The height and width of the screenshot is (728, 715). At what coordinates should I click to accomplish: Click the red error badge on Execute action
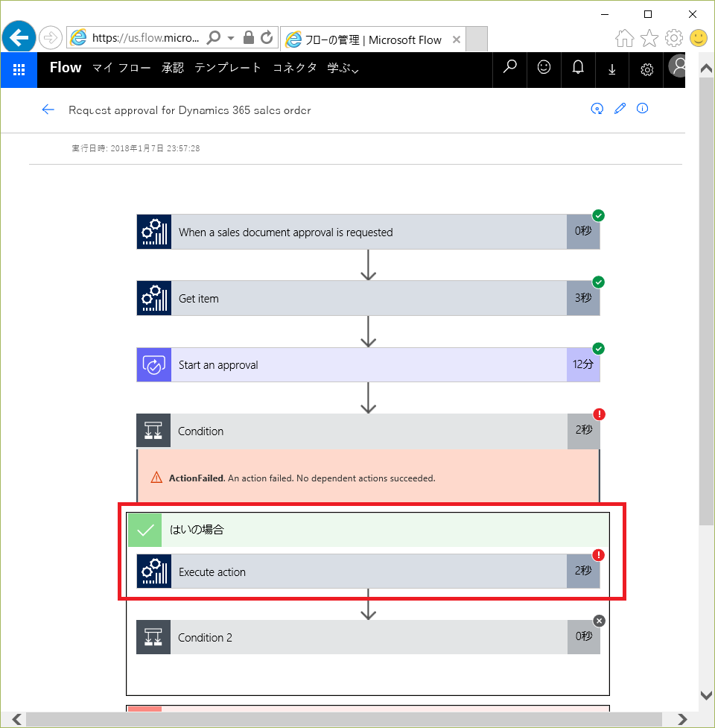coord(599,555)
